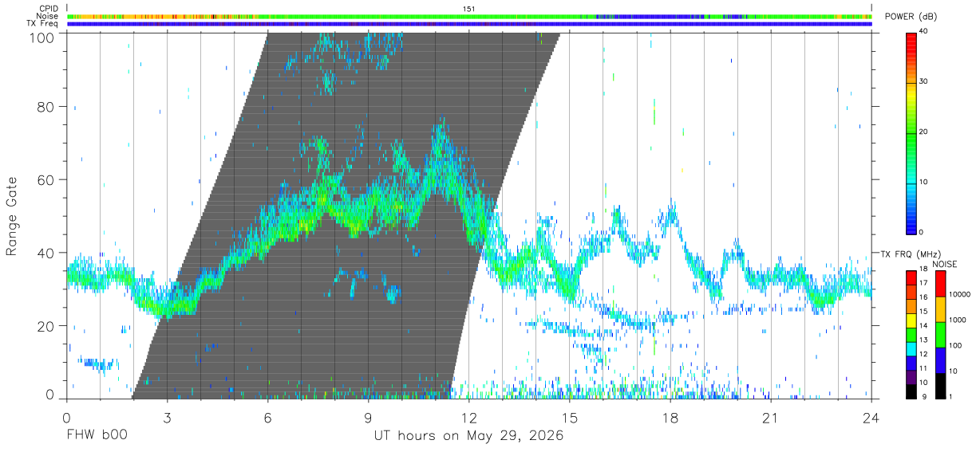Screen dimensions: 980x452
Task: Click the 18 tick on UT hours axis
Action: (x=670, y=417)
